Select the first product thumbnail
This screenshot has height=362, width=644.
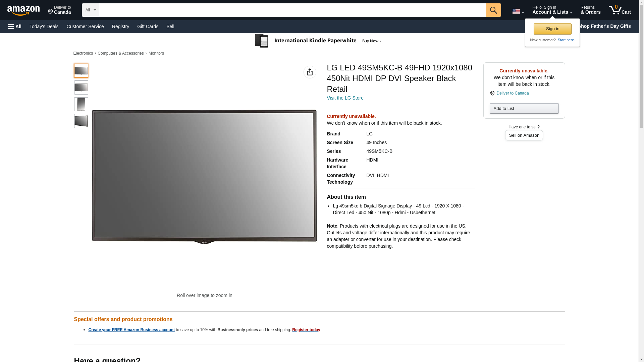(x=81, y=71)
